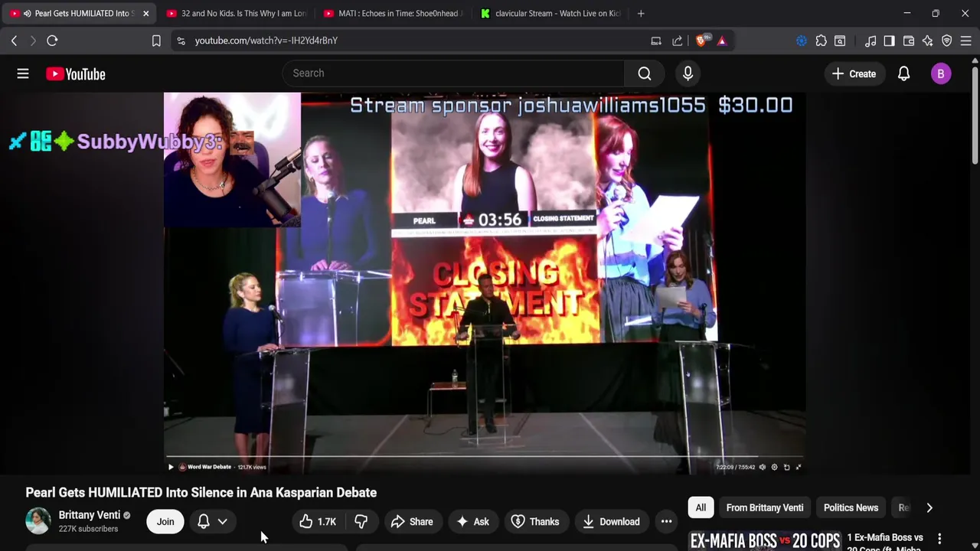Click the Word War Debate channel label
This screenshot has width=980, height=551.
click(x=209, y=467)
